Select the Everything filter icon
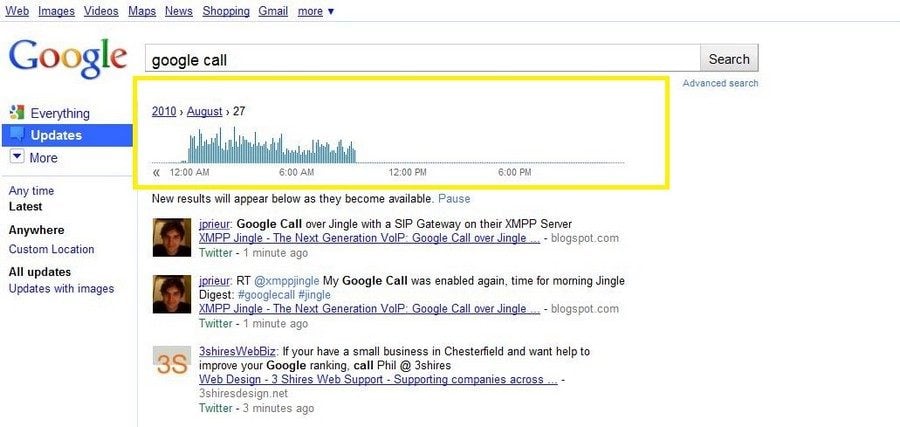900x427 pixels. coord(17,113)
